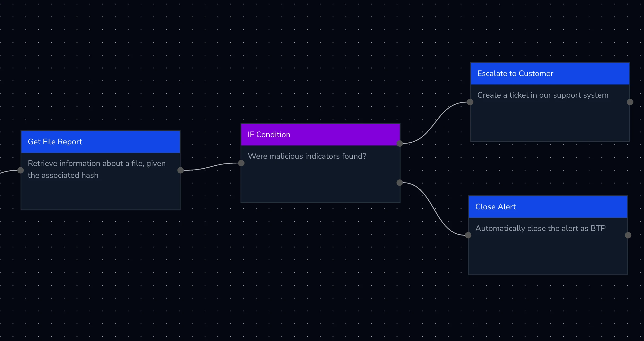Click input port of IF Condition node
The image size is (644, 341).
point(241,163)
